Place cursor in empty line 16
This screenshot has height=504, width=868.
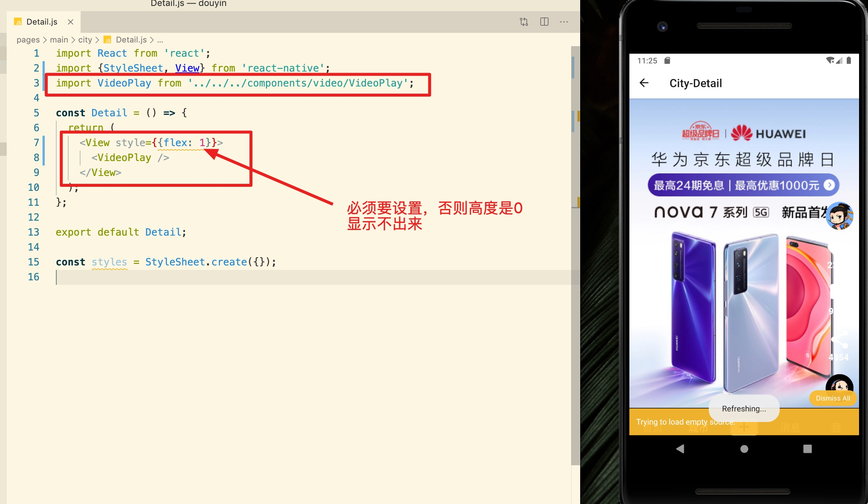tap(313, 277)
